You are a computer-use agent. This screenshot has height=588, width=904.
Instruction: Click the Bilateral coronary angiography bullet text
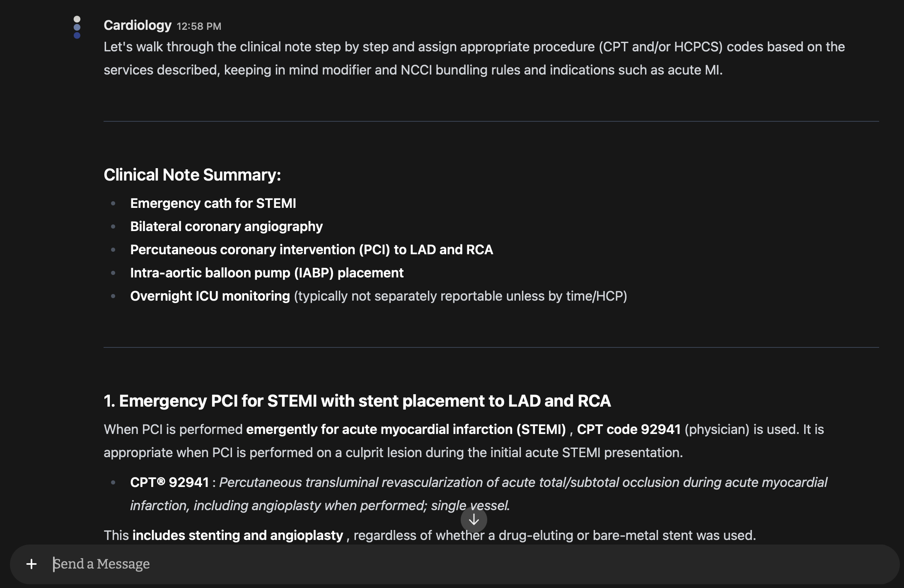tap(226, 227)
